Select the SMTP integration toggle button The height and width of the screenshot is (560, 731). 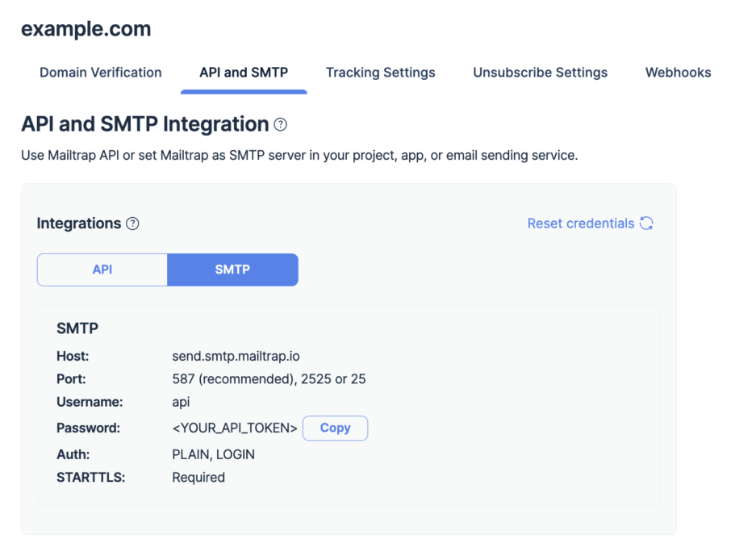click(x=232, y=270)
